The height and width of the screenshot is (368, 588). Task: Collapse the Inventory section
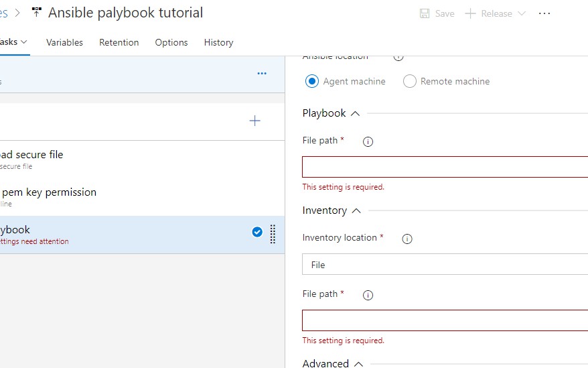pyautogui.click(x=356, y=210)
